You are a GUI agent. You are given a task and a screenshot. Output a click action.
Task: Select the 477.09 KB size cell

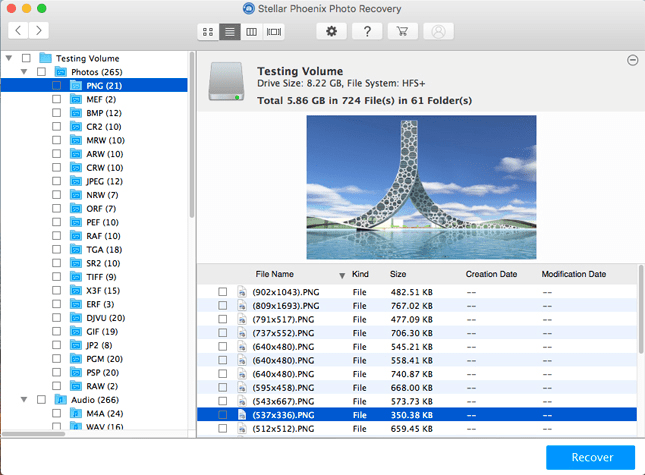click(411, 320)
